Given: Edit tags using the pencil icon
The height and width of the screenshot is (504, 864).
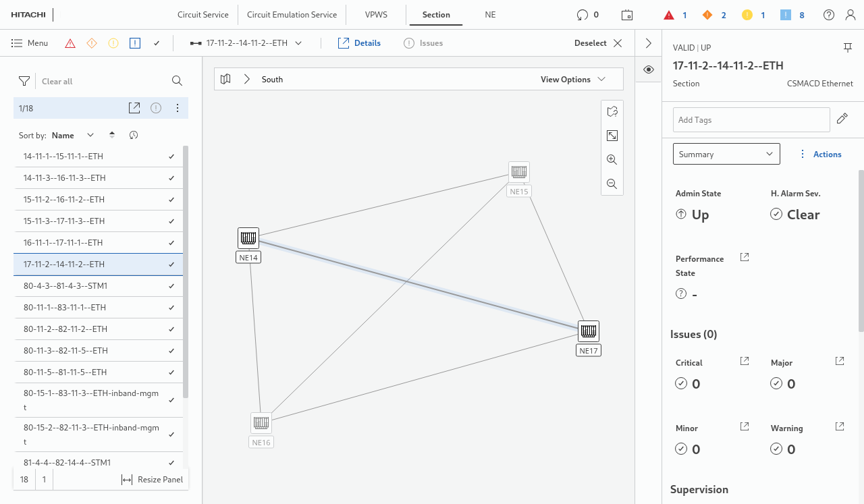Looking at the screenshot, I should click(x=842, y=119).
